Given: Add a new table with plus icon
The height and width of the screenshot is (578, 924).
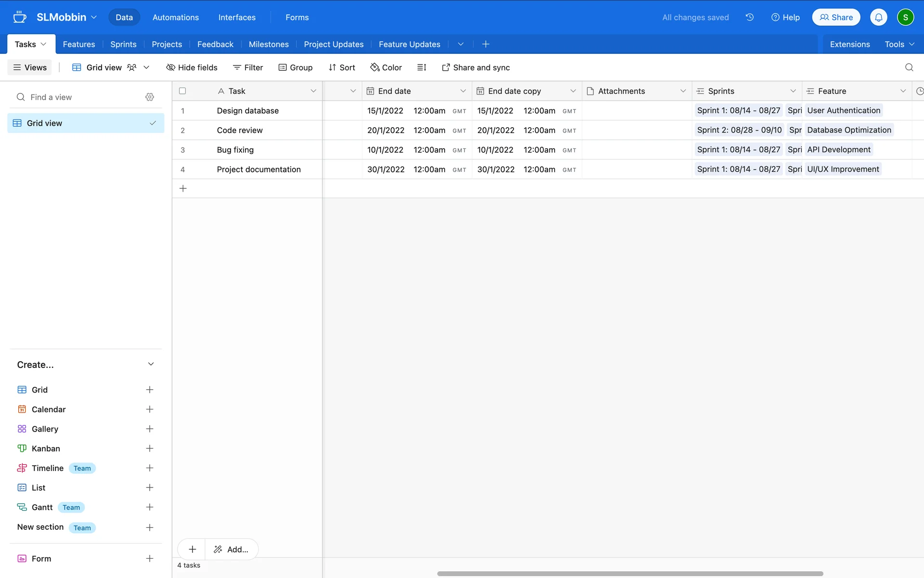Looking at the screenshot, I should [x=486, y=44].
